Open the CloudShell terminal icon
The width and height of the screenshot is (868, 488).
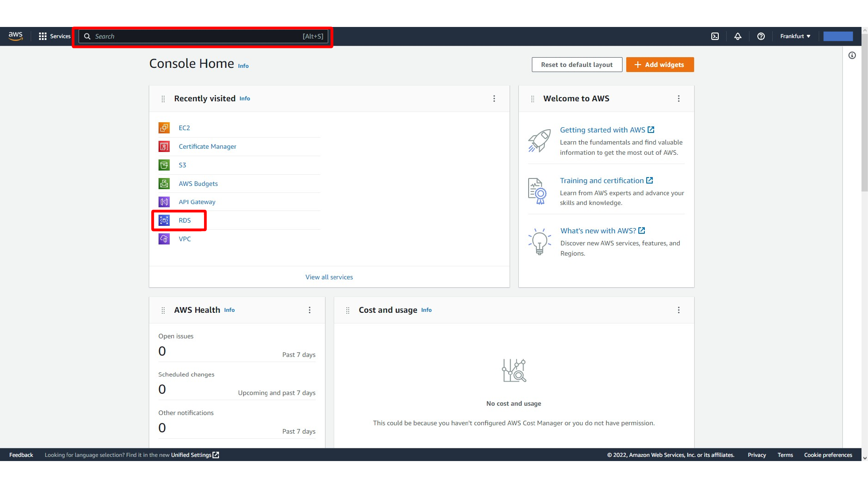click(715, 36)
